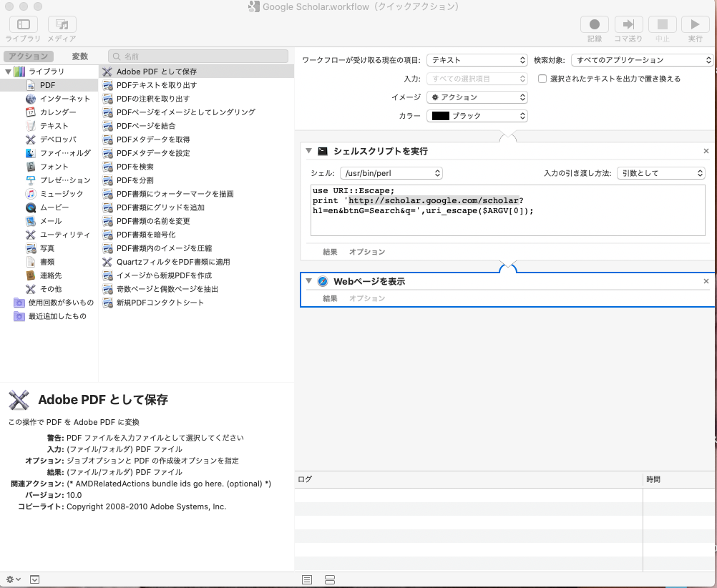Select the ミュージック category icon
Viewport: 717px width, 588px height.
point(31,194)
